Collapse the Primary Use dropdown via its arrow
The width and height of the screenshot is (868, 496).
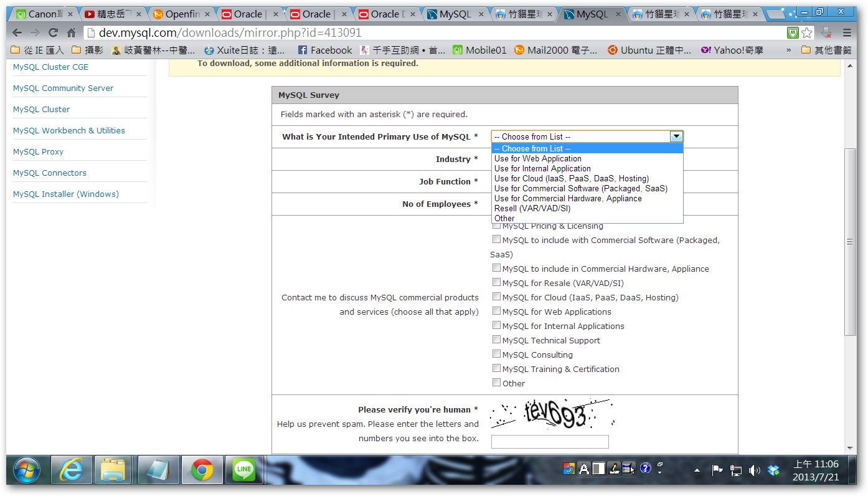(676, 136)
